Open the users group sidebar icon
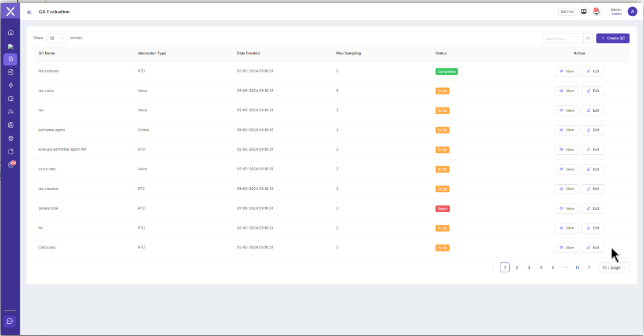The height and width of the screenshot is (336, 644). point(10,112)
